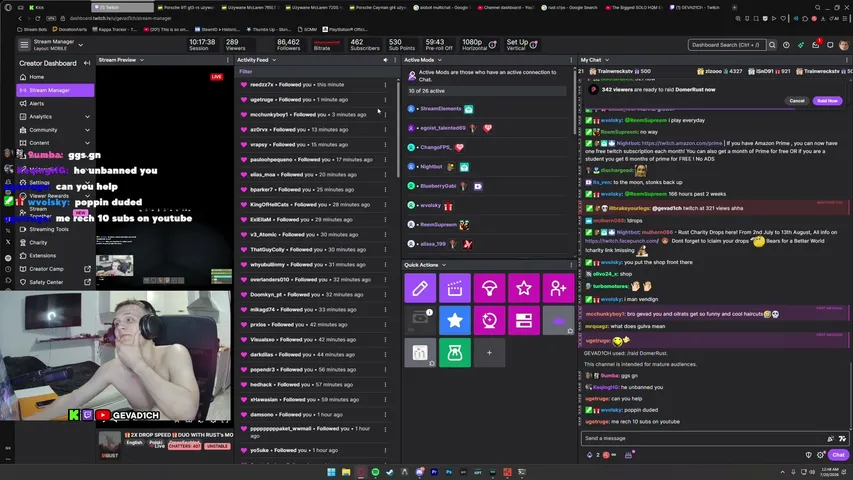Image resolution: width=853 pixels, height=480 pixels.
Task: Open Charity in sidebar
Action: [x=55, y=243]
